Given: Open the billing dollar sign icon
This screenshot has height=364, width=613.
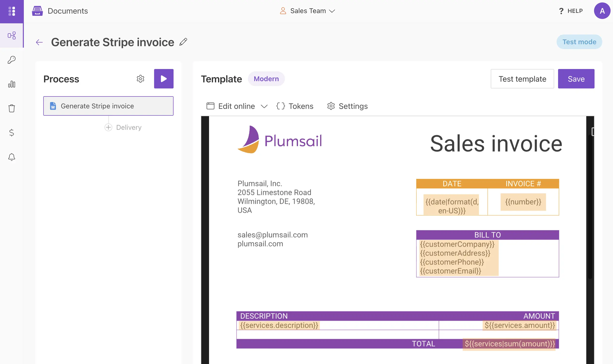Looking at the screenshot, I should coord(11,132).
